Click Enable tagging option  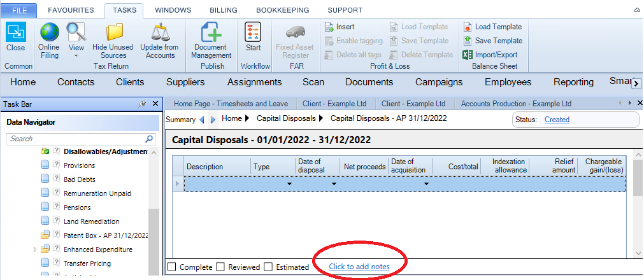click(354, 41)
